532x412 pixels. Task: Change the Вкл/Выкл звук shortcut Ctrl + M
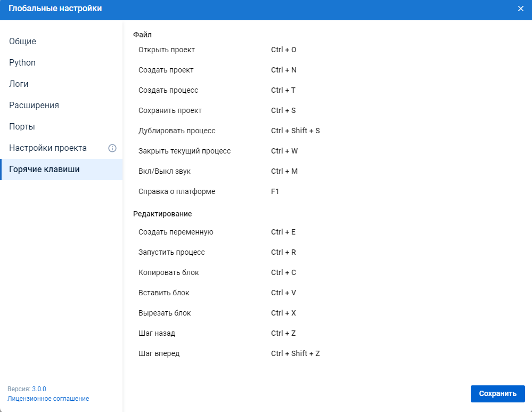pyautogui.click(x=284, y=172)
